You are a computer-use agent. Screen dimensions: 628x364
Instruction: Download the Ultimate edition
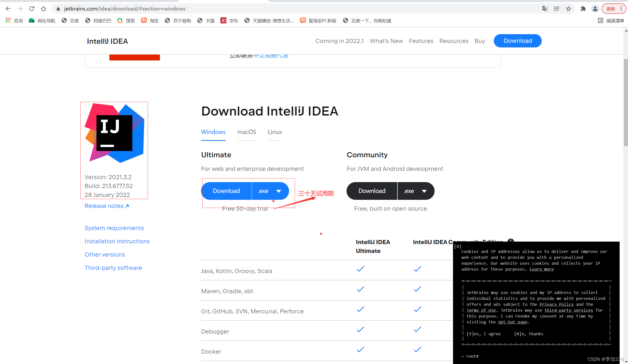226,191
